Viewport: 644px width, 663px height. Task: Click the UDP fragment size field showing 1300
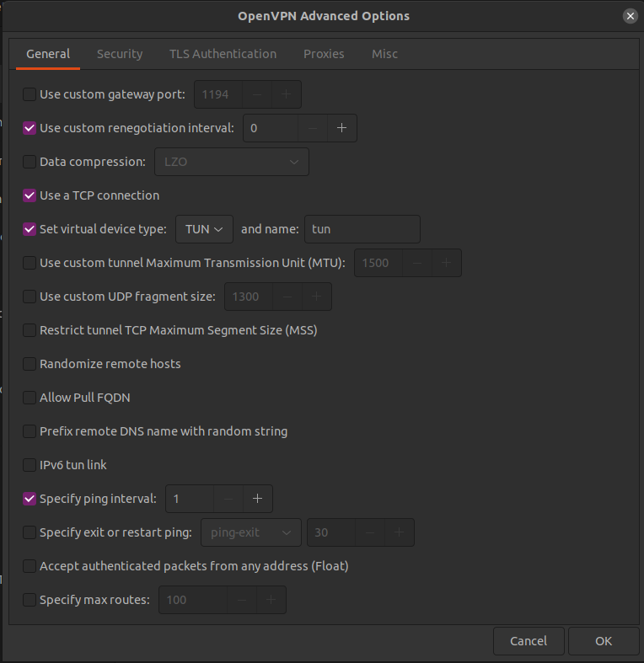tap(249, 297)
